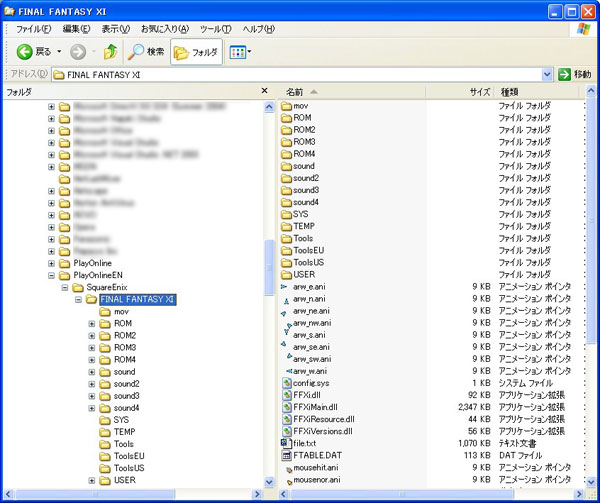Click the file.txt document icon
Screen dimensions: 600x503
(286, 444)
